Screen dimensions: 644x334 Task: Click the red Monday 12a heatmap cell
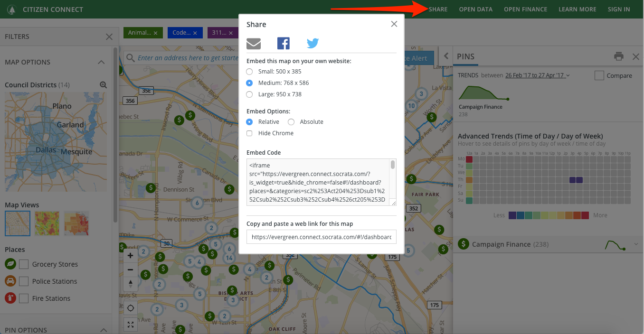click(469, 159)
